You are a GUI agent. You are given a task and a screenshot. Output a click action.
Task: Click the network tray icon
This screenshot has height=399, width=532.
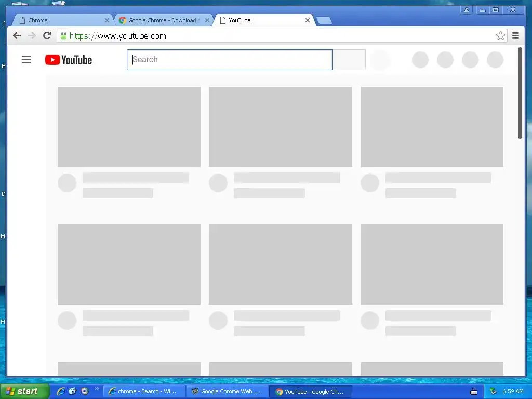pyautogui.click(x=494, y=391)
